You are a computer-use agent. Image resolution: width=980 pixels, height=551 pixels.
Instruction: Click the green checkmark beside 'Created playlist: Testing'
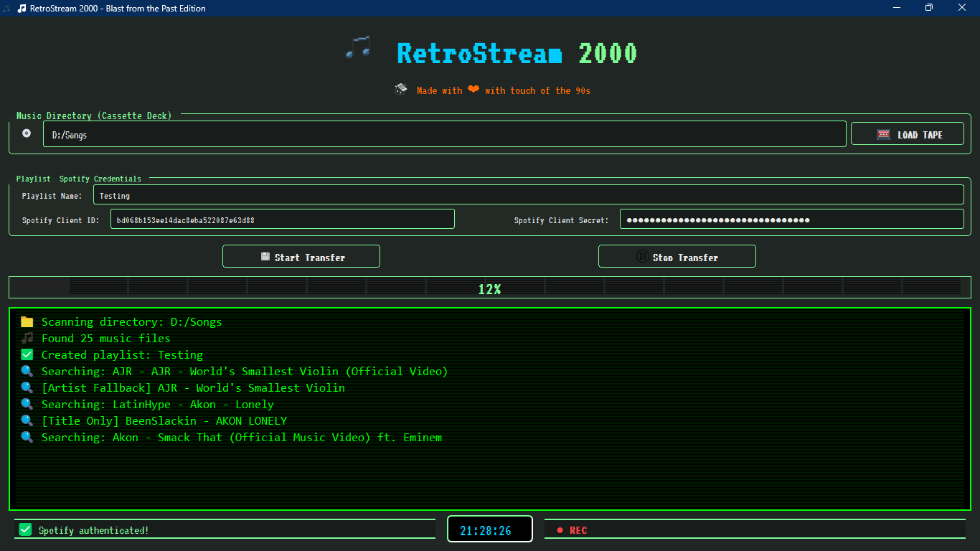27,354
